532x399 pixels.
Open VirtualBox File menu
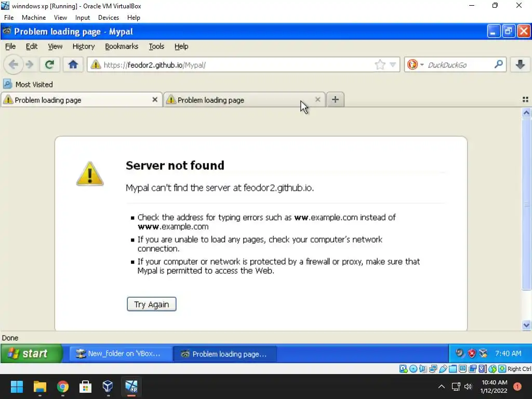(9, 18)
